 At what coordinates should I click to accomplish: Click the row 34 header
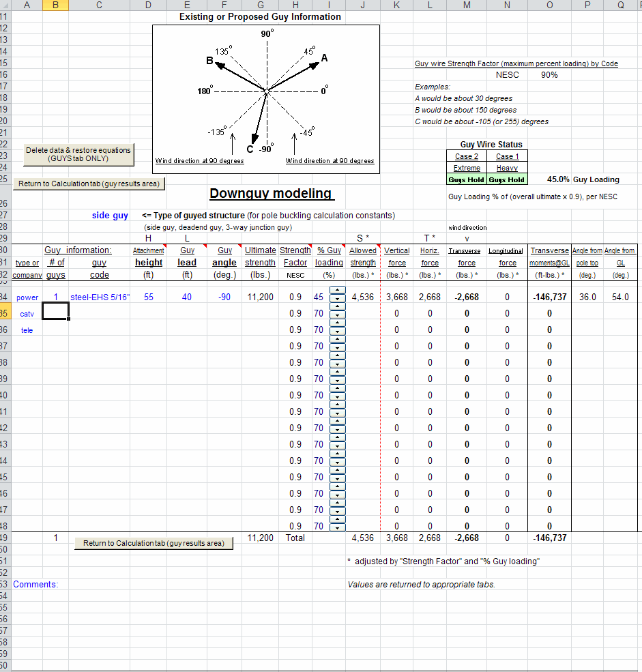pyautogui.click(x=5, y=297)
